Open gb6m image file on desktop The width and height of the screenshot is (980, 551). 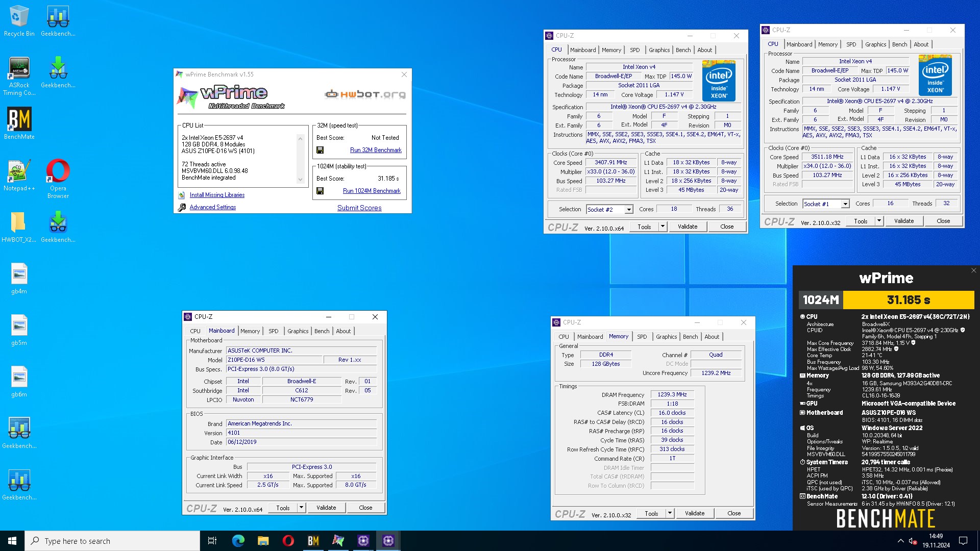click(19, 382)
